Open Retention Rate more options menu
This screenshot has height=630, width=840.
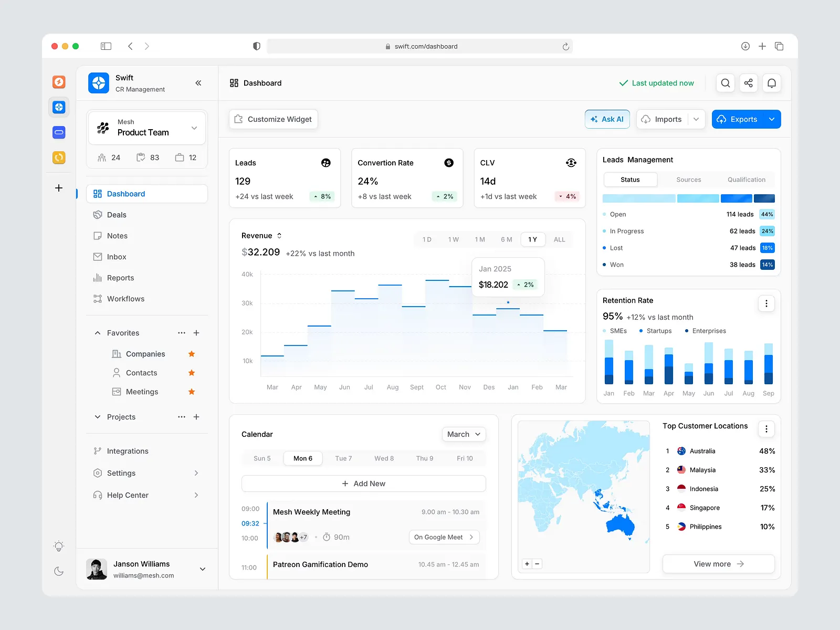766,303
